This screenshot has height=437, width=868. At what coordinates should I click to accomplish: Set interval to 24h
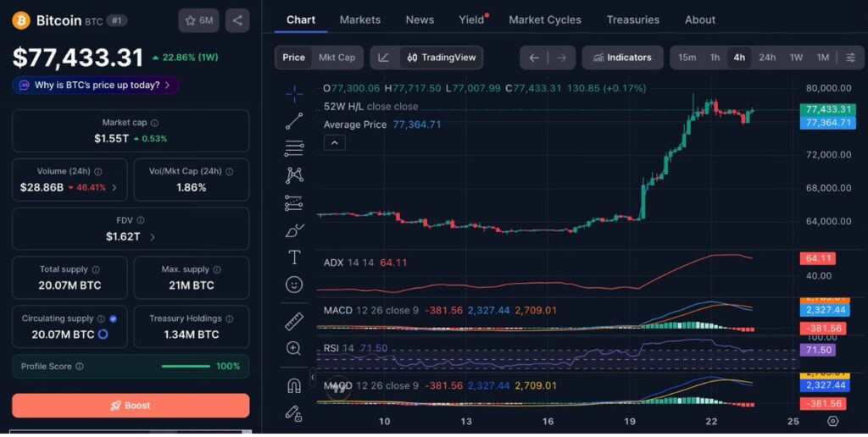point(766,58)
